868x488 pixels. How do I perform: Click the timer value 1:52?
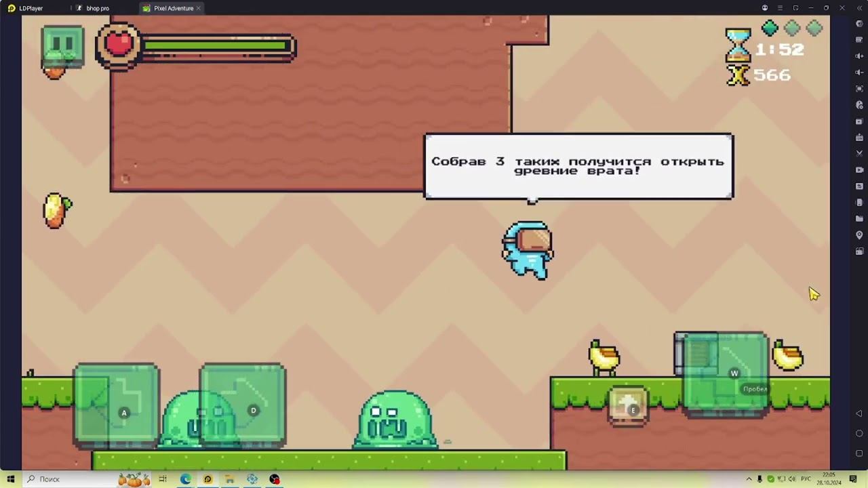[780, 49]
